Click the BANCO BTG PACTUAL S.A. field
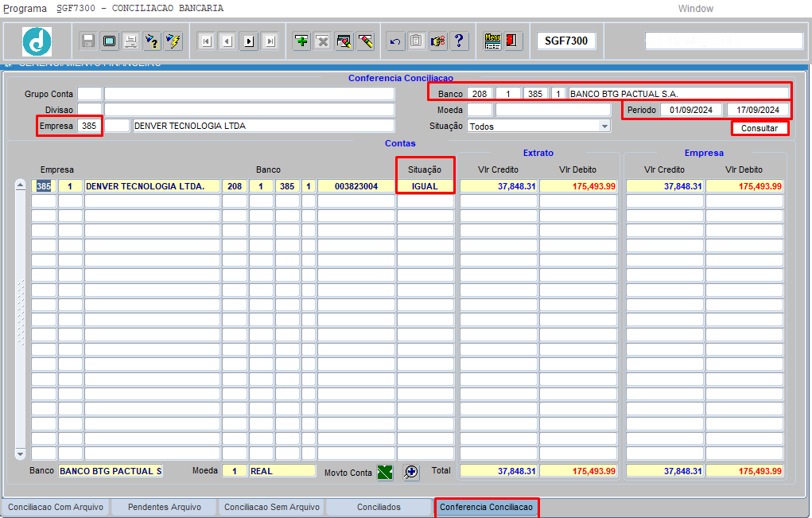 pyautogui.click(x=678, y=94)
